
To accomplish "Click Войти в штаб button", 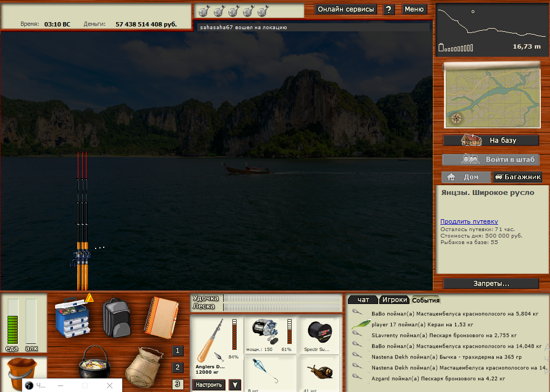I will [x=491, y=159].
